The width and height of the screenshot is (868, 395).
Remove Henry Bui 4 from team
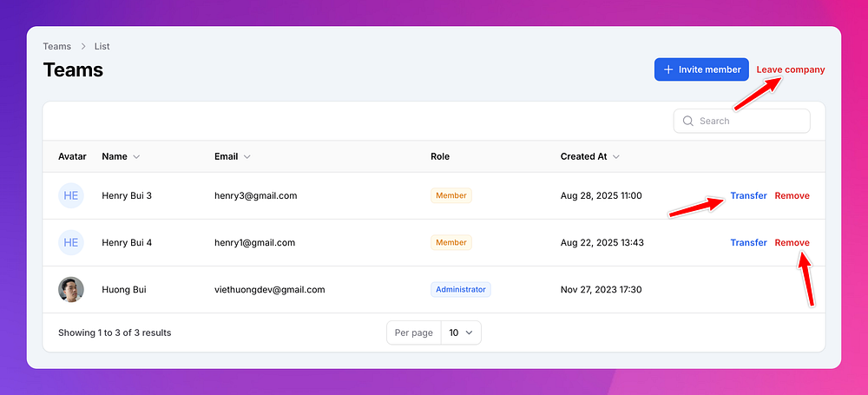coord(792,242)
